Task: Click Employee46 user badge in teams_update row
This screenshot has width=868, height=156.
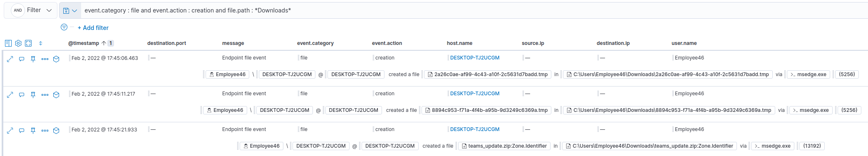Action: click(262, 146)
